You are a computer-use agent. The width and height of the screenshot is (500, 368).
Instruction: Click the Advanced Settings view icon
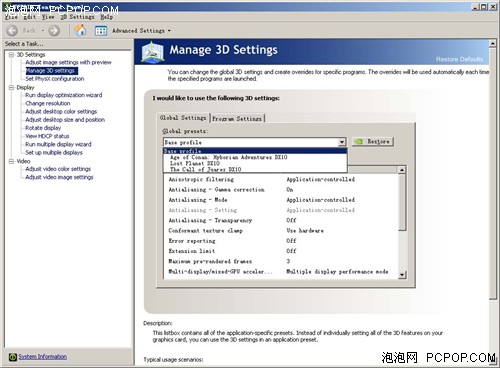tap(101, 31)
